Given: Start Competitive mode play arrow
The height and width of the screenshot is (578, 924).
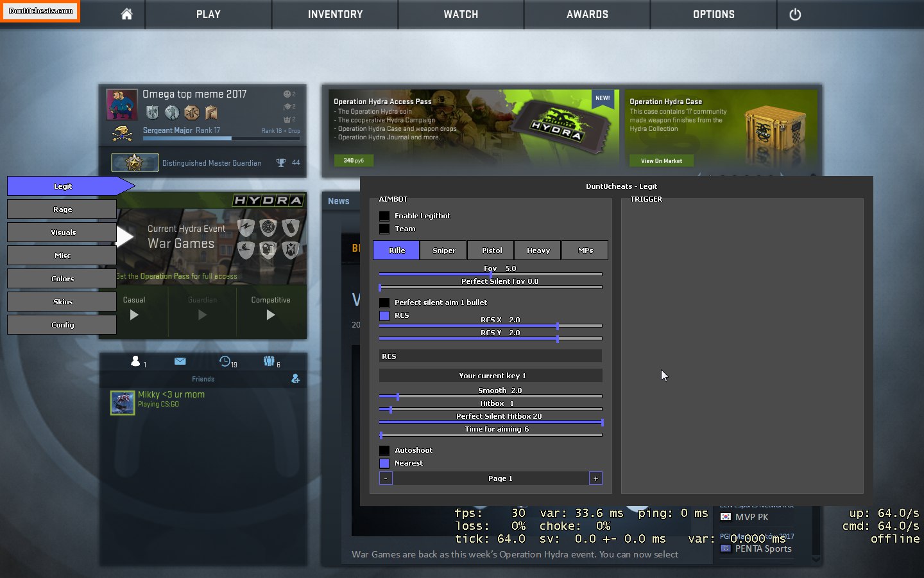Looking at the screenshot, I should tap(270, 315).
